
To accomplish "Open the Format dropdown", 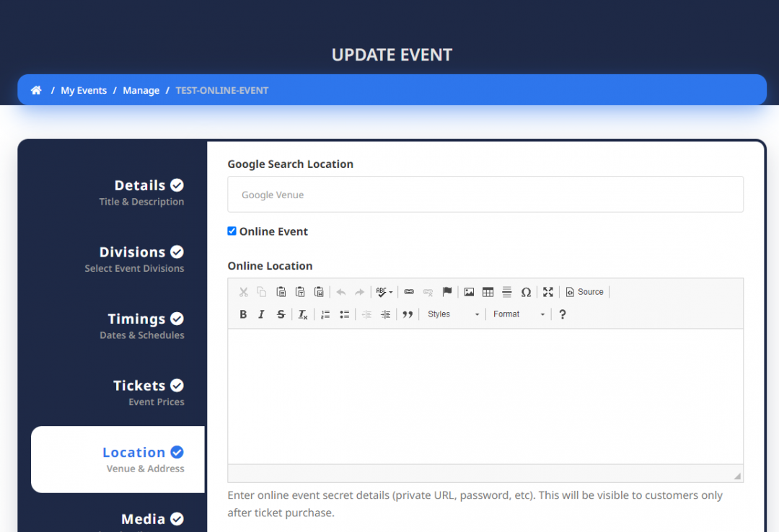I will pyautogui.click(x=519, y=314).
